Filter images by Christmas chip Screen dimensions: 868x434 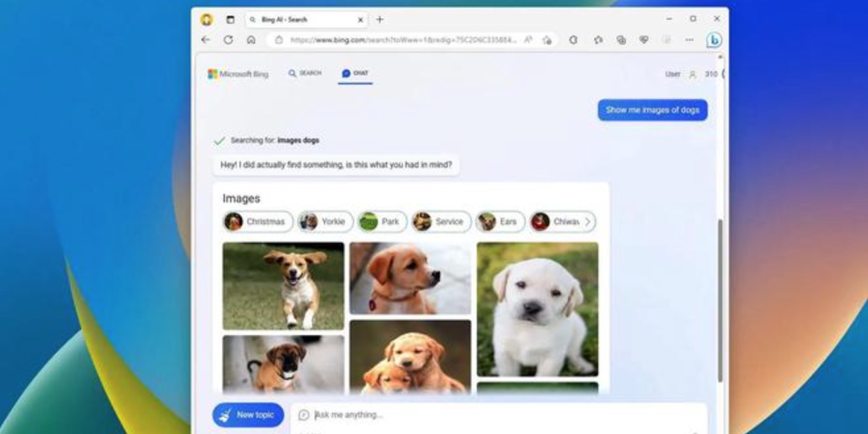pyautogui.click(x=258, y=222)
